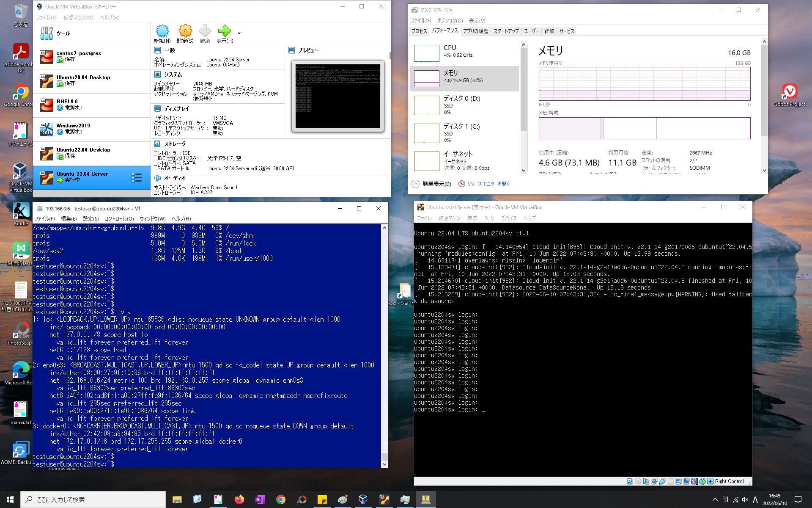Click optical disc icon in VM status bar

pyautogui.click(x=638, y=481)
